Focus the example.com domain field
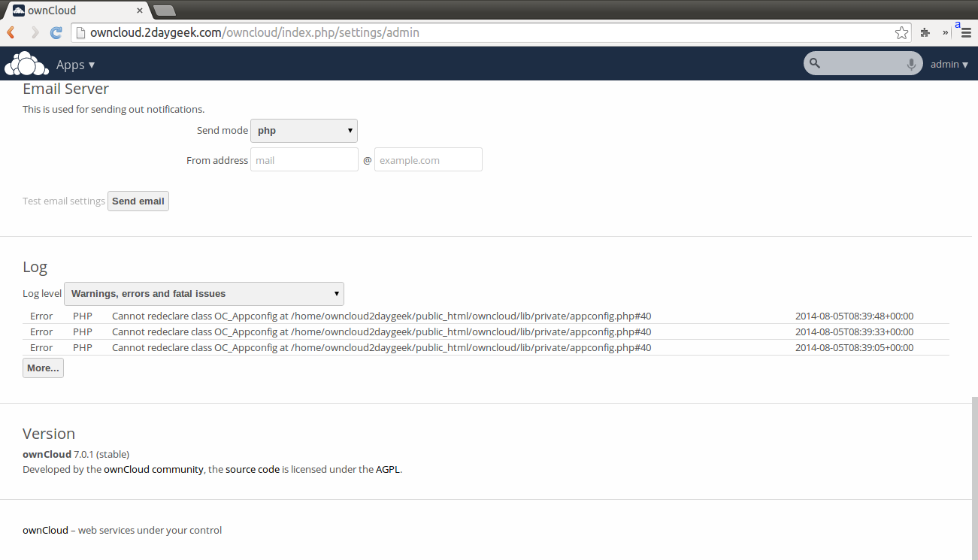Viewport: 978px width, 560px height. (x=428, y=159)
